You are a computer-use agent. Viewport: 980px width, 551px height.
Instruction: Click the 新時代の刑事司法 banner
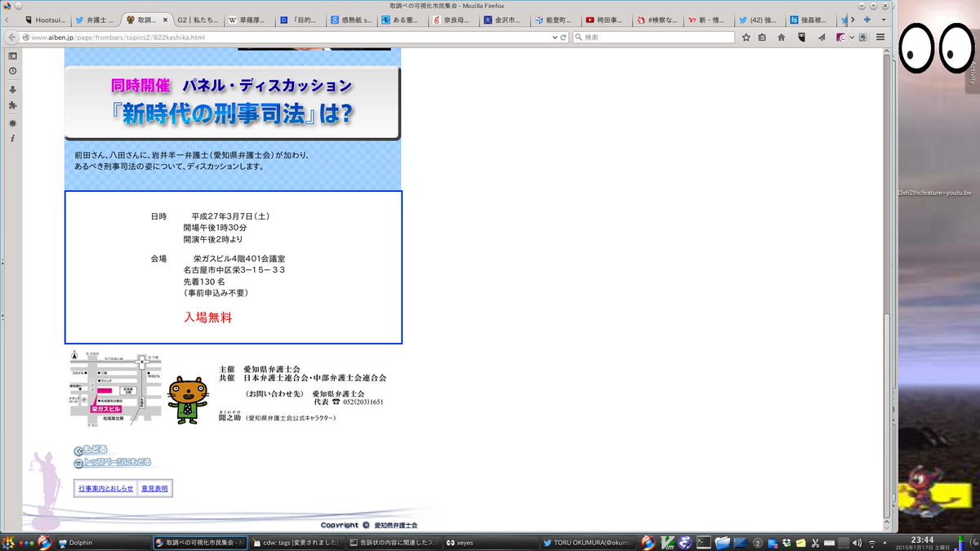coord(233,104)
